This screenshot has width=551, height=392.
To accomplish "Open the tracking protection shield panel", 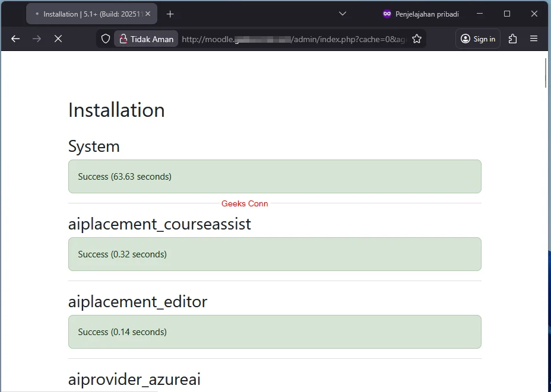I will click(107, 39).
